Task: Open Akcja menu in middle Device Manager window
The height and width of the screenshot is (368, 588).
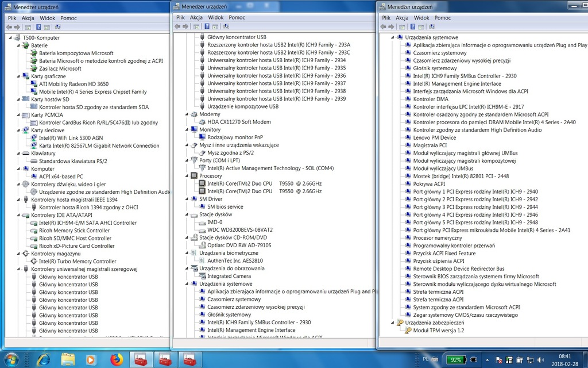Action: click(196, 17)
